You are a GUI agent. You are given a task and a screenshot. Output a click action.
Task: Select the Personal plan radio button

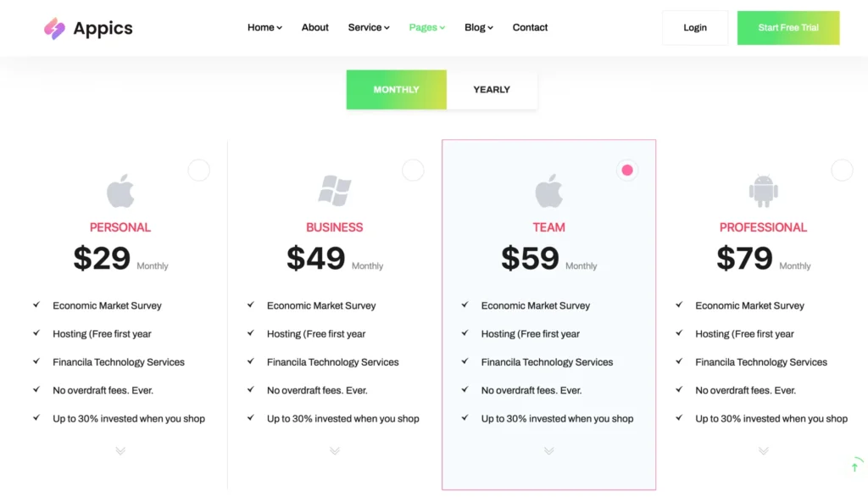(x=198, y=170)
